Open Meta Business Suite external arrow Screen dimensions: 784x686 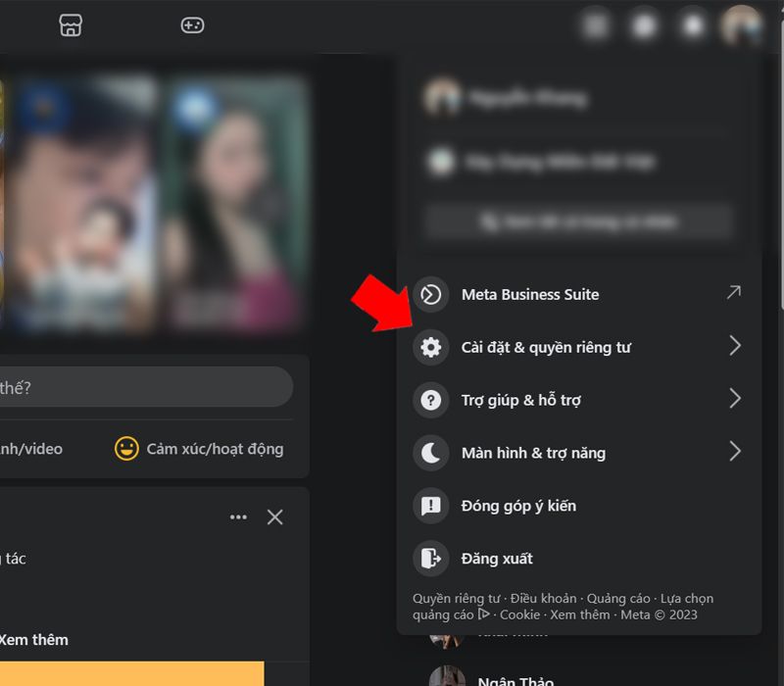coord(733,293)
